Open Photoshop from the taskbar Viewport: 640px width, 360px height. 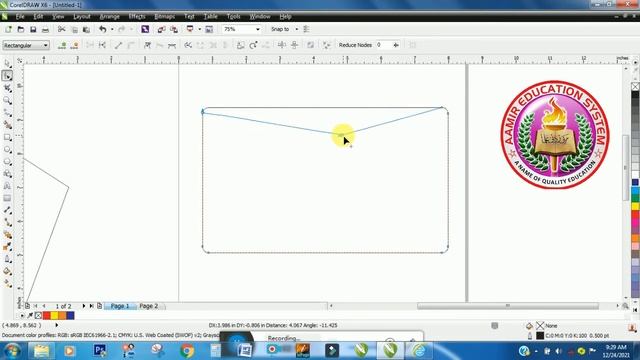click(100, 351)
